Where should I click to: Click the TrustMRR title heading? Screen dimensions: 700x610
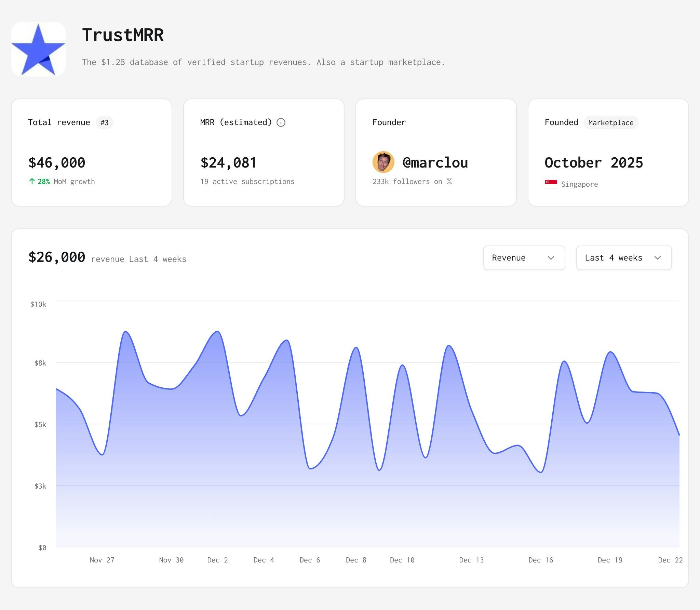(x=123, y=35)
